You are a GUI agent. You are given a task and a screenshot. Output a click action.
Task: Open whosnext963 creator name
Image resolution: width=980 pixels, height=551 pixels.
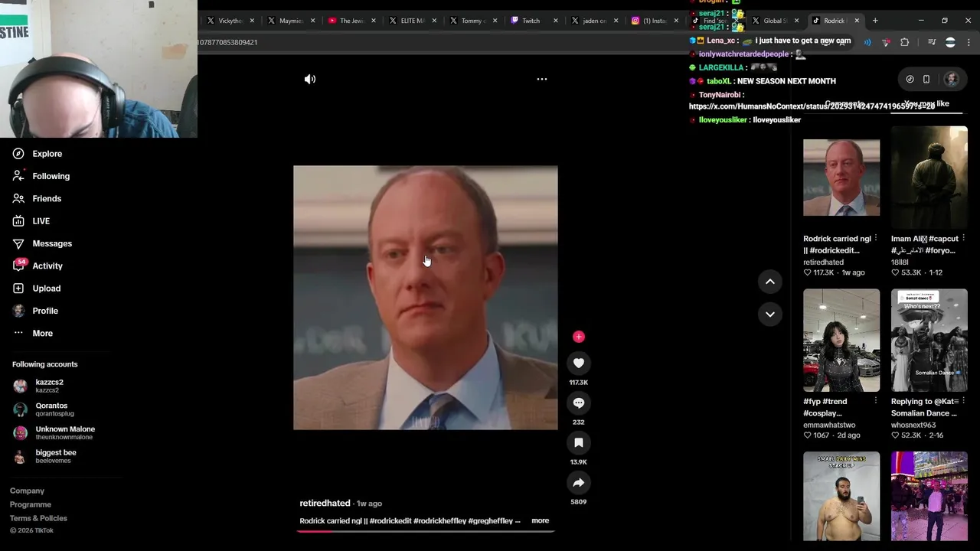tap(913, 425)
